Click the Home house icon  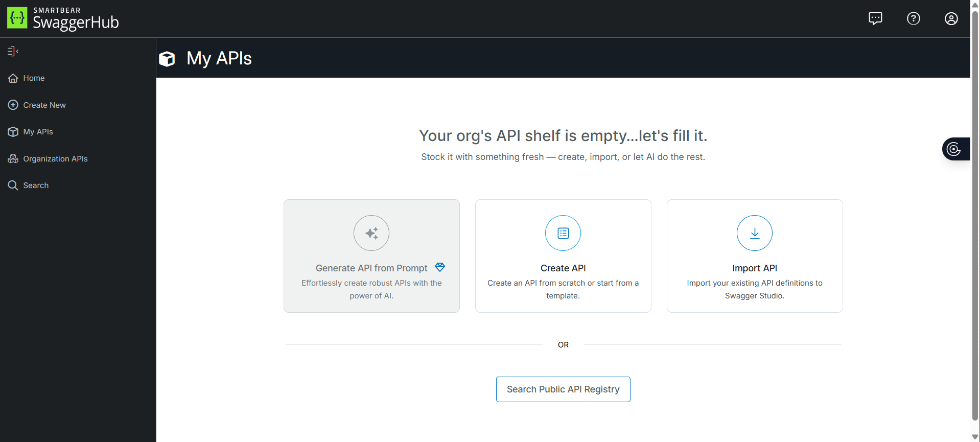(13, 78)
